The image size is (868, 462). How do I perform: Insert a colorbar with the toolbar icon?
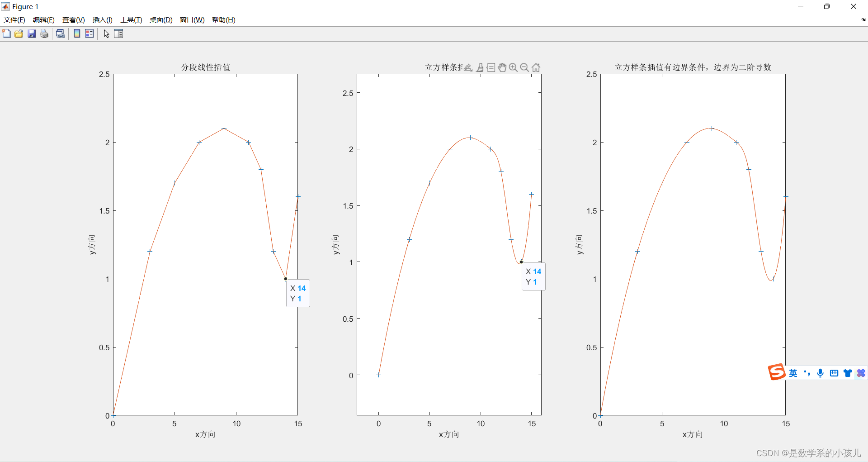pos(77,33)
